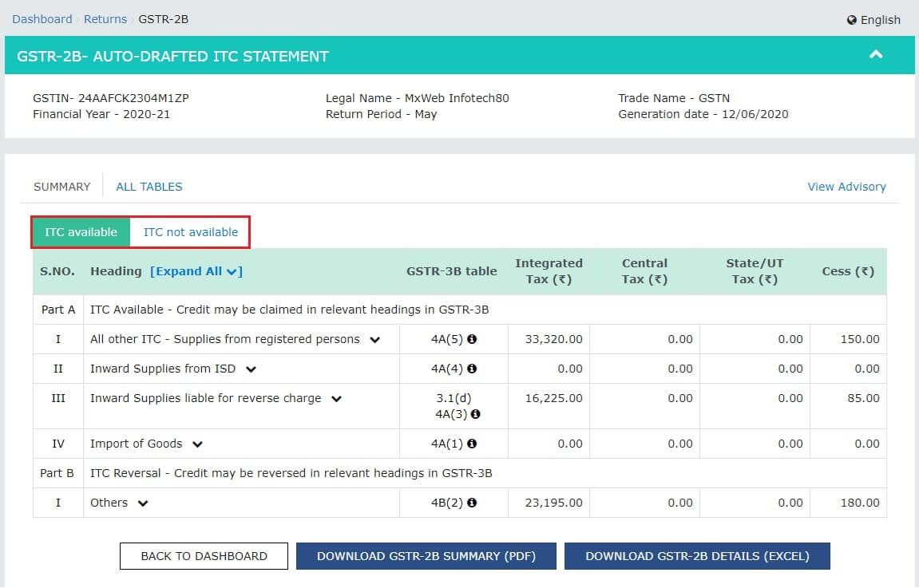Click DOWNLOAD GSTR-2B DETAILS (EXCEL)
This screenshot has width=919, height=588.
(x=697, y=555)
